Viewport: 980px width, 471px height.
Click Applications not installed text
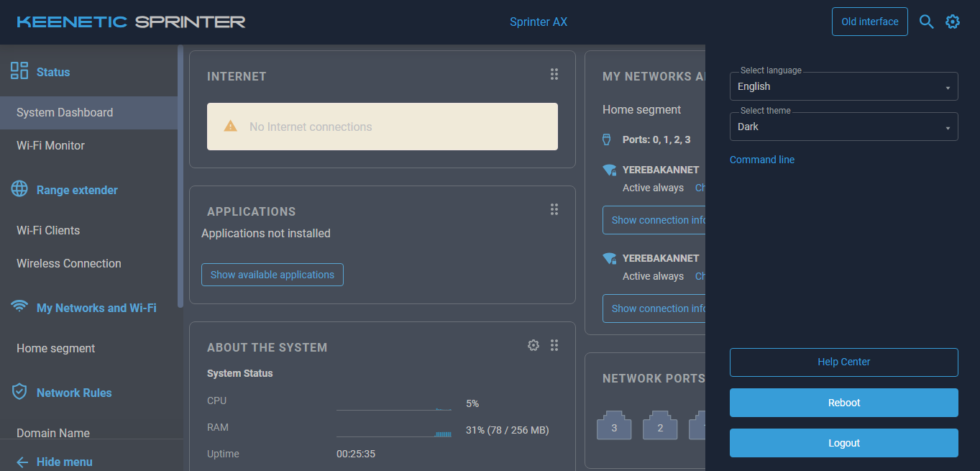[266, 233]
